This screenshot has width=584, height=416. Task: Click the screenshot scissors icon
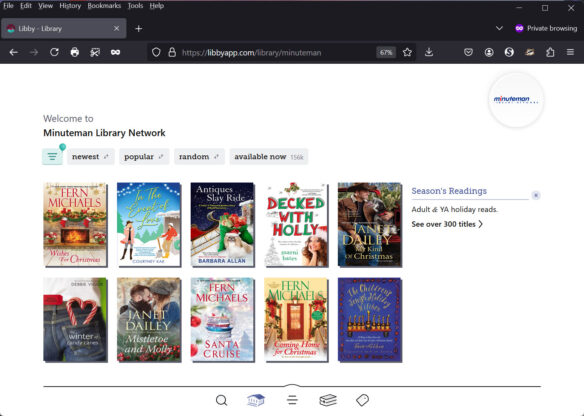(x=95, y=53)
